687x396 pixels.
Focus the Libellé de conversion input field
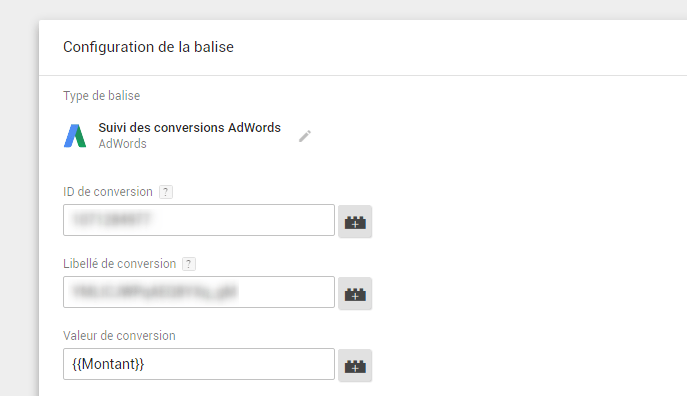tap(199, 292)
